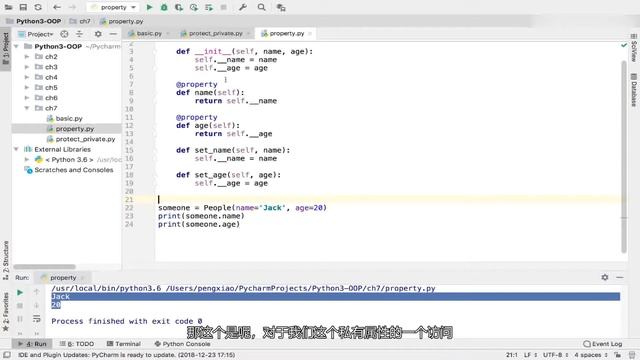This screenshot has height=360, width=640.
Task: Collapse all in the Project panel
Action: (80, 34)
